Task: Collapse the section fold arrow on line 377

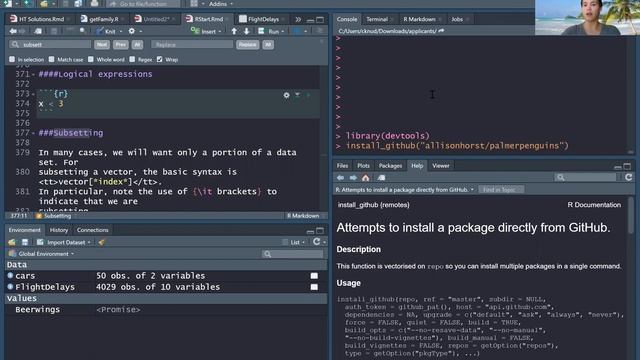Action: [x=33, y=133]
